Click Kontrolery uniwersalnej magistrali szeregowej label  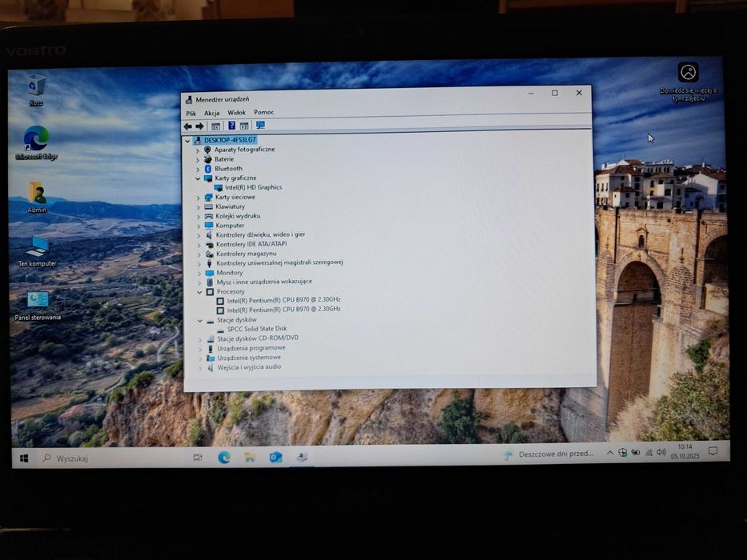coord(279,262)
